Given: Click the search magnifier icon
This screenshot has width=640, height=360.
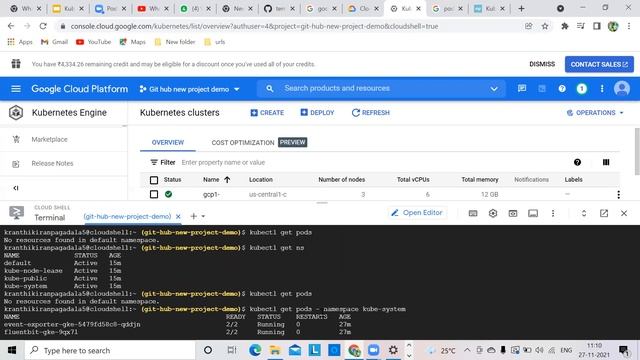Looking at the screenshot, I should (269, 89).
